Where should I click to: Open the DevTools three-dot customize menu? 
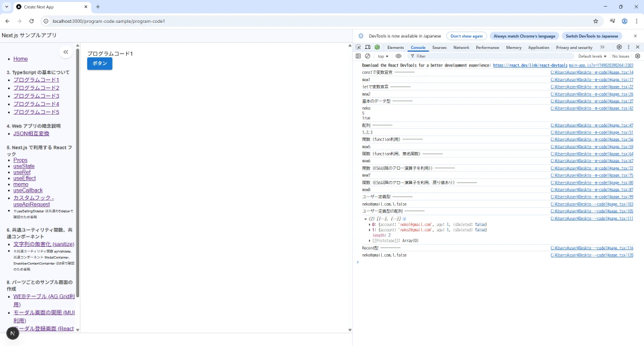tap(629, 47)
